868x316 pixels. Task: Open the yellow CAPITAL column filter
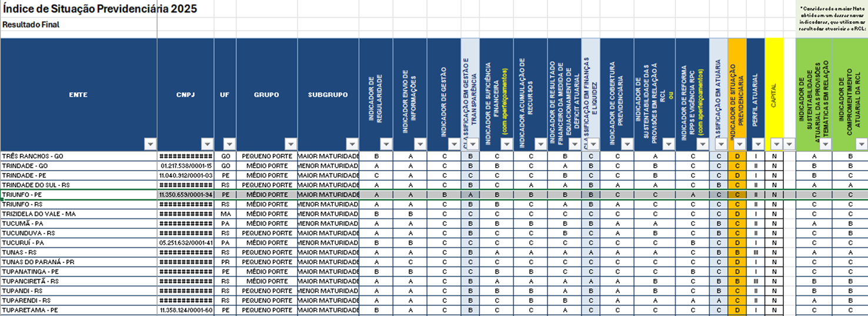tap(777, 144)
